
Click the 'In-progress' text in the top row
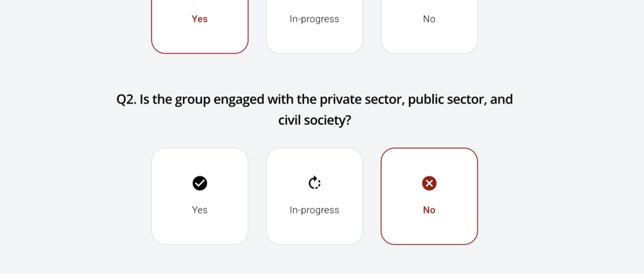(314, 19)
